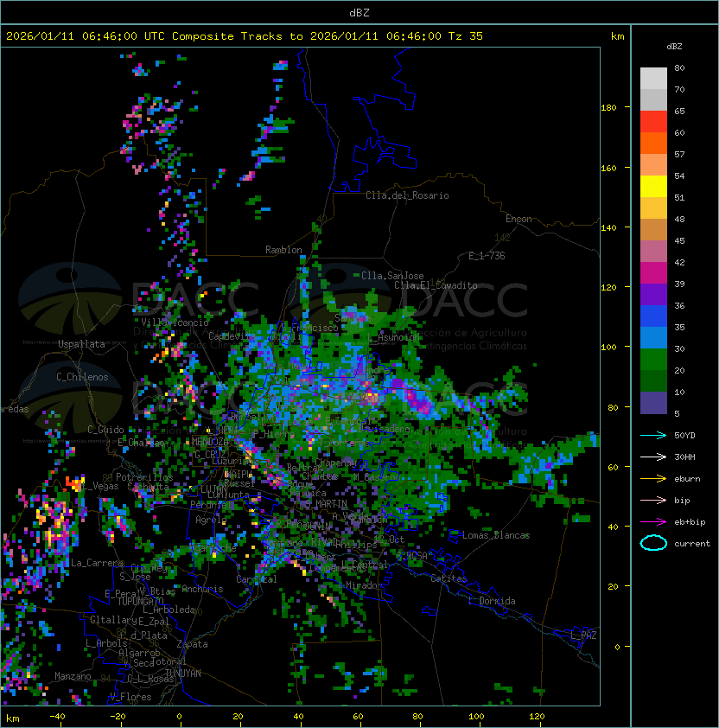
Task: Click the Mirador place label
Action: point(364,585)
